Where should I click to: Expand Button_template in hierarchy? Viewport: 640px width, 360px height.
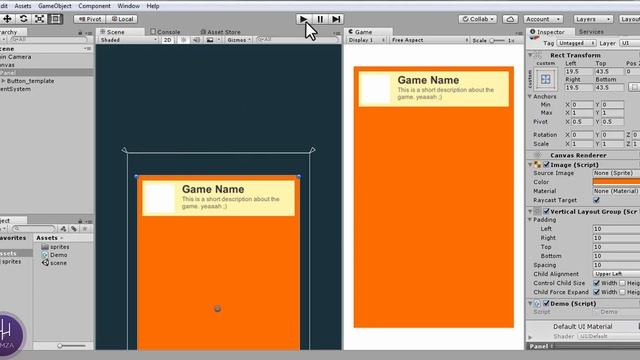3,81
